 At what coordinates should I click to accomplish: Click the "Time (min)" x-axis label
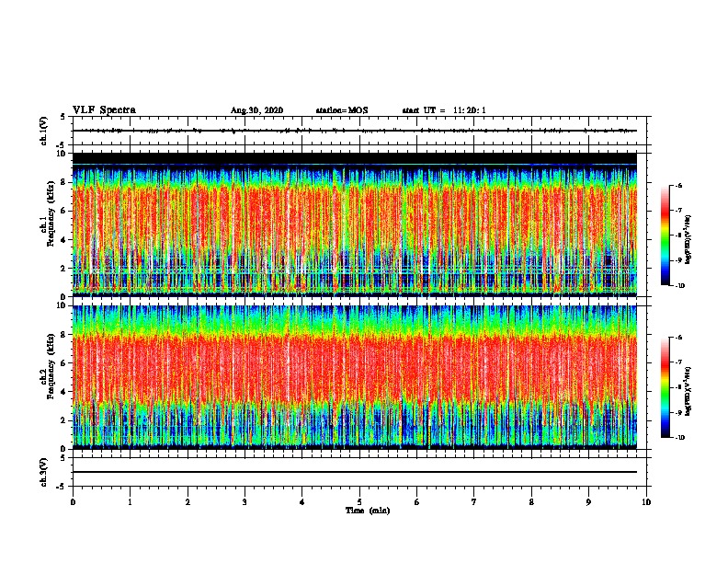[368, 510]
